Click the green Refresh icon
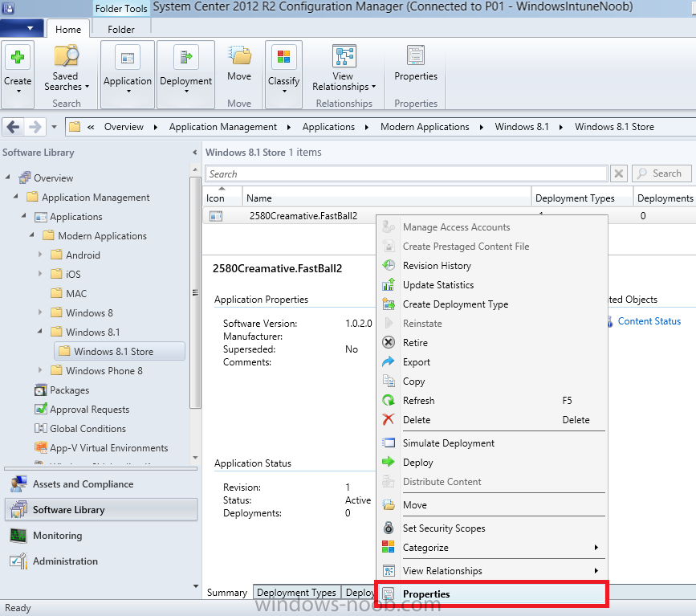This screenshot has height=616, width=696. (x=389, y=400)
